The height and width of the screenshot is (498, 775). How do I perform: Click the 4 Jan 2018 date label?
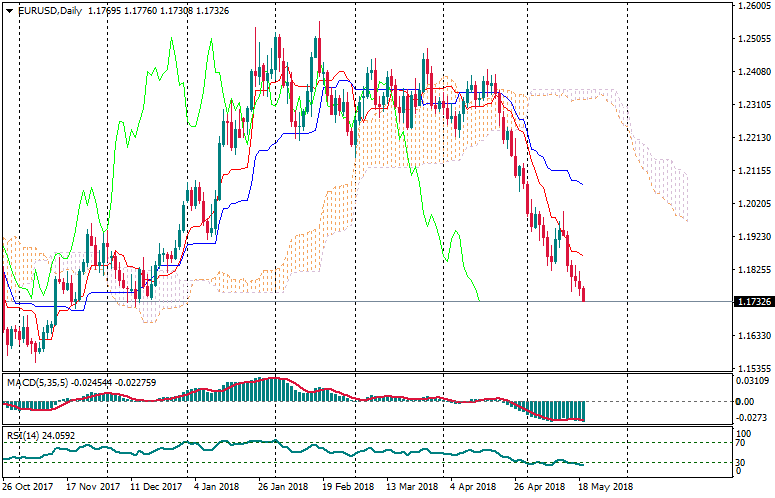pos(215,487)
